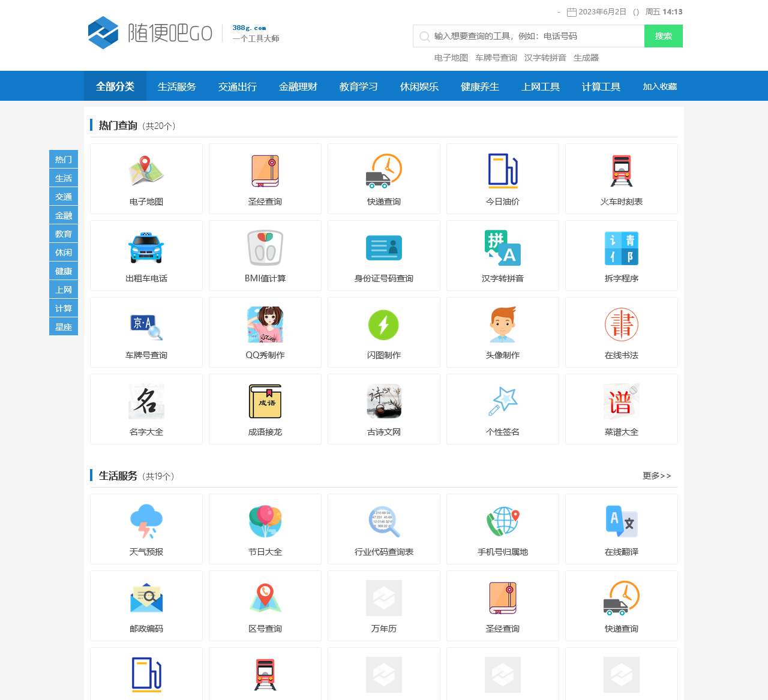
Task: Click 加入收藏 in the navigation bar
Action: coord(660,86)
